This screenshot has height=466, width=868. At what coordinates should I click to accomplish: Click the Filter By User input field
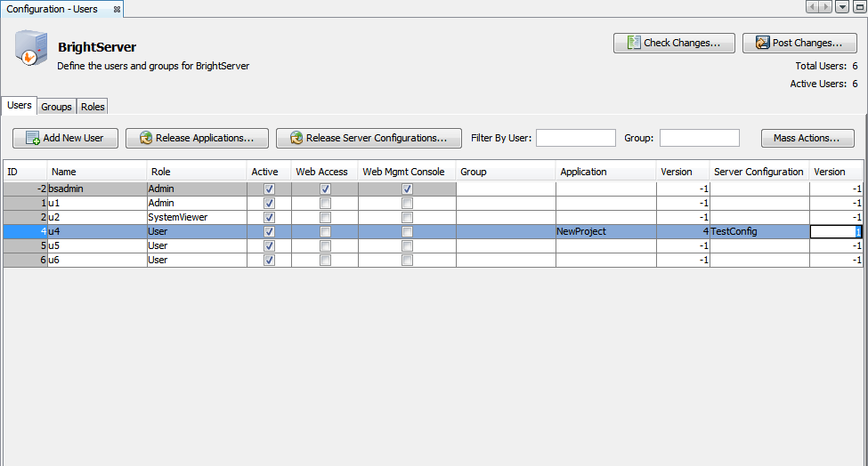pos(575,138)
